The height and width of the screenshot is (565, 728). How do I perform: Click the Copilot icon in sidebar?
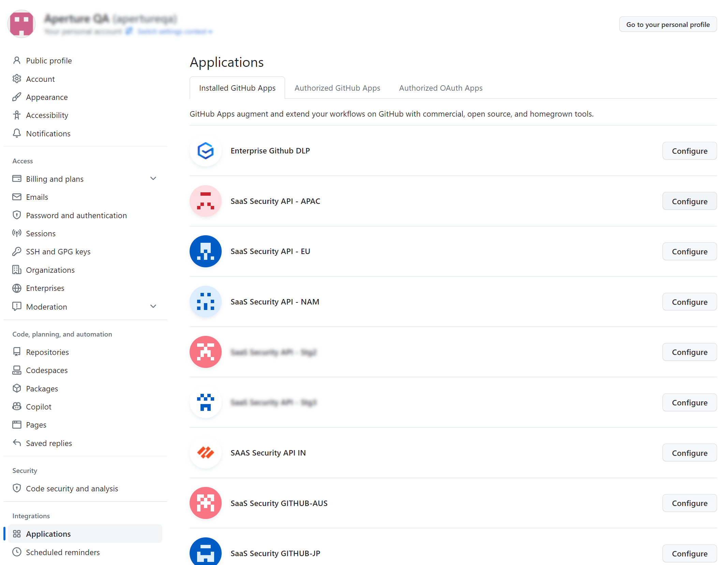coord(17,406)
